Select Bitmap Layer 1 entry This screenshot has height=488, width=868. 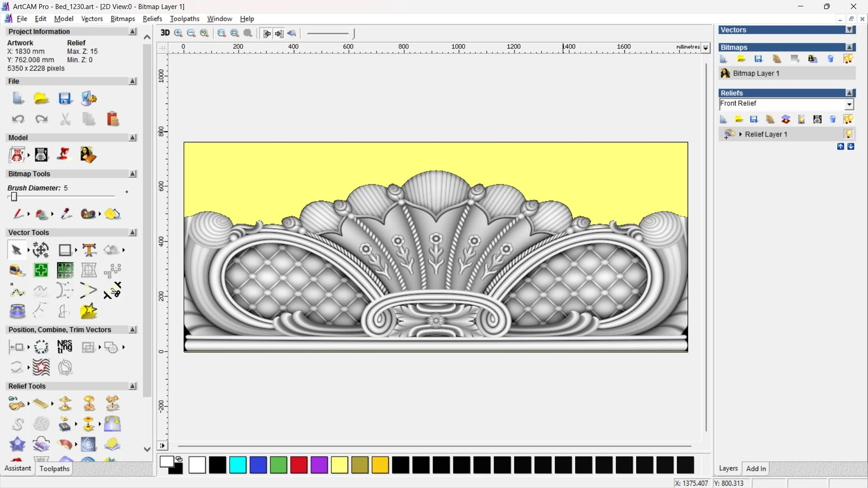[756, 73]
